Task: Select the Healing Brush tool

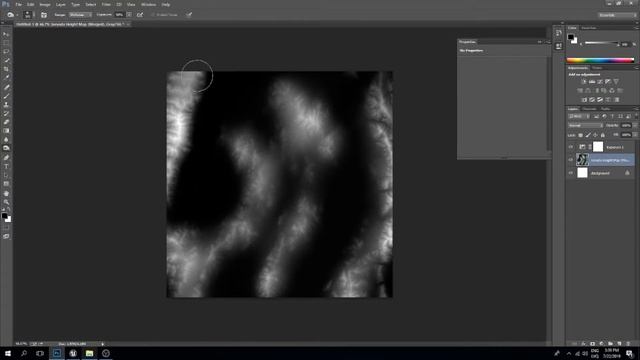Action: pos(6,87)
